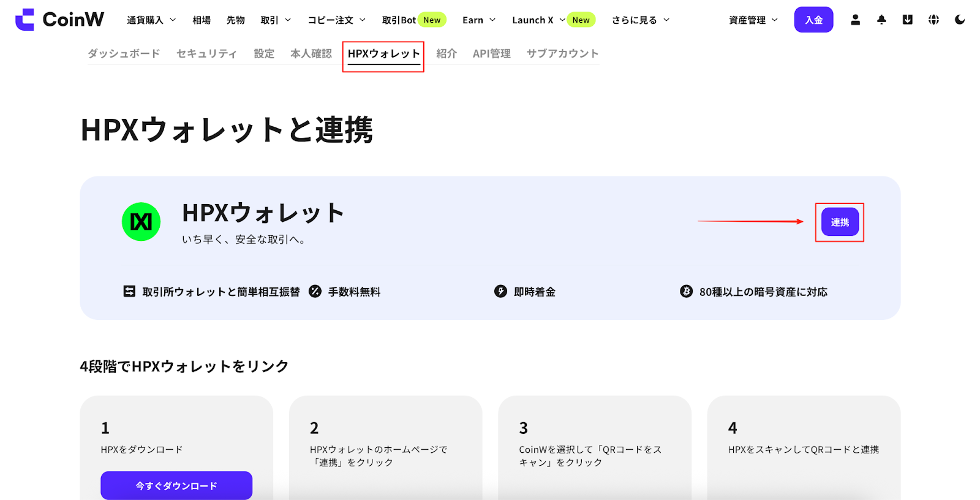
Task: Click the 入金 deposit button
Action: click(x=813, y=20)
